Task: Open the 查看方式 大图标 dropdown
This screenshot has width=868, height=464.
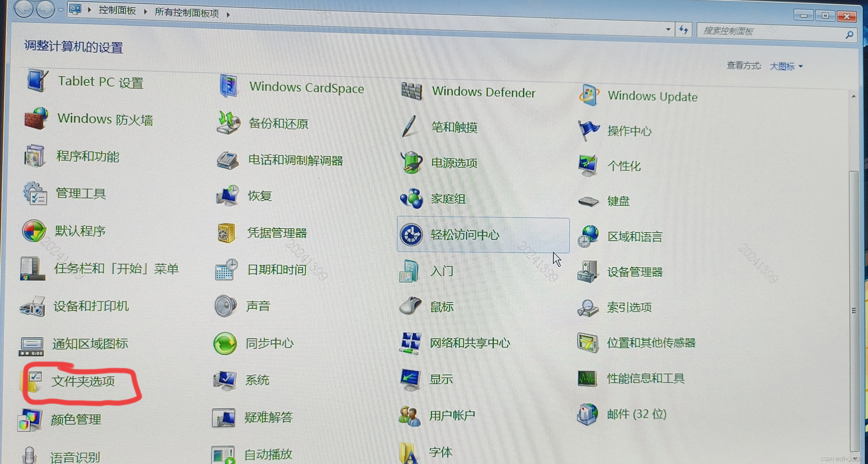Action: pyautogui.click(x=786, y=66)
